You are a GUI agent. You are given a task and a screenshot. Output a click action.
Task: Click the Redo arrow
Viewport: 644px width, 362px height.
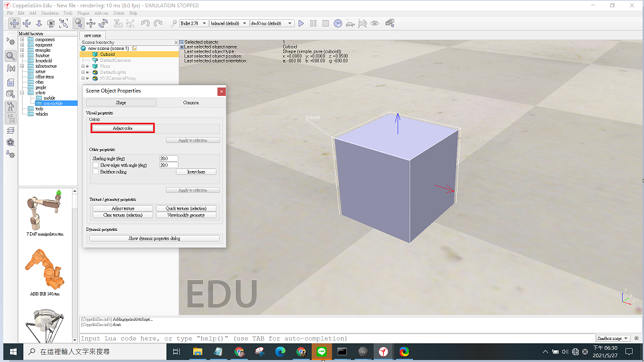(158, 23)
